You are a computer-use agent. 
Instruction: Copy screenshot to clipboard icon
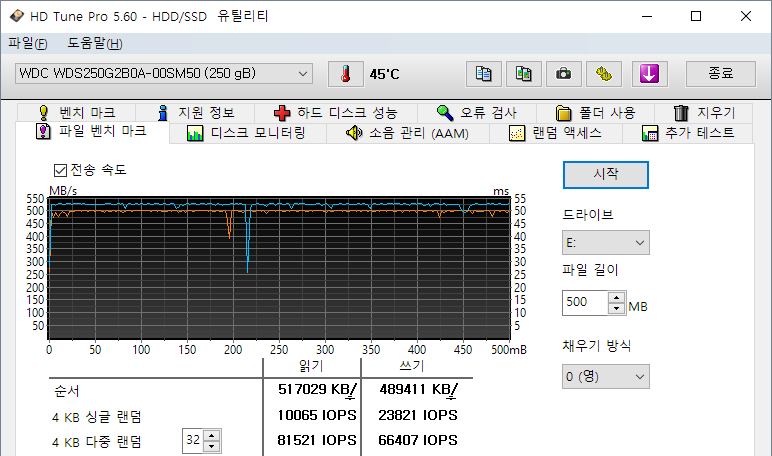pyautogui.click(x=523, y=74)
